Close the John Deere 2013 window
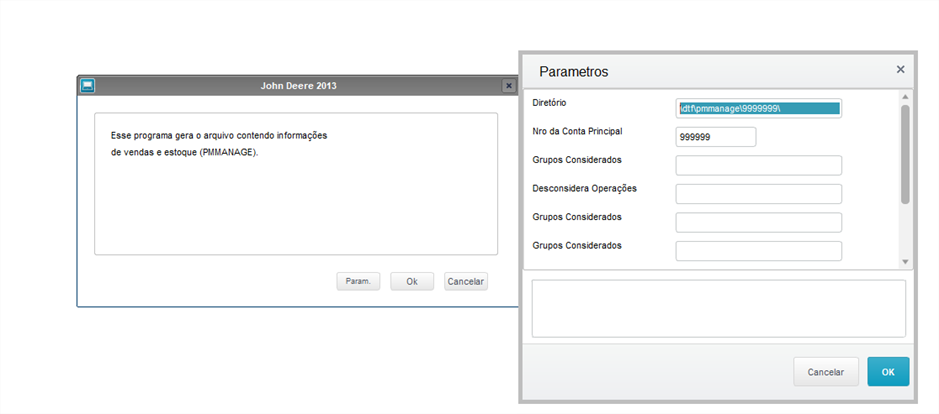The height and width of the screenshot is (414, 939). click(508, 86)
